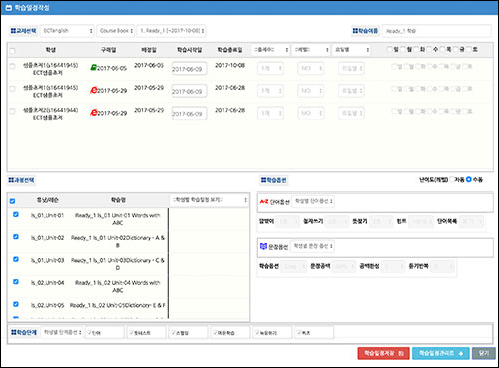Open the 학생별 단어옵션 dropdown
Image resolution: width=499 pixels, height=368 pixels.
tap(313, 201)
